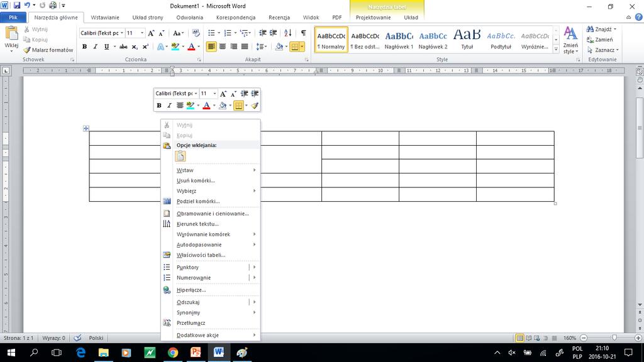Click the format painter brush on the mini toolbar
Viewport: 644px width, 362px height.
[255, 106]
